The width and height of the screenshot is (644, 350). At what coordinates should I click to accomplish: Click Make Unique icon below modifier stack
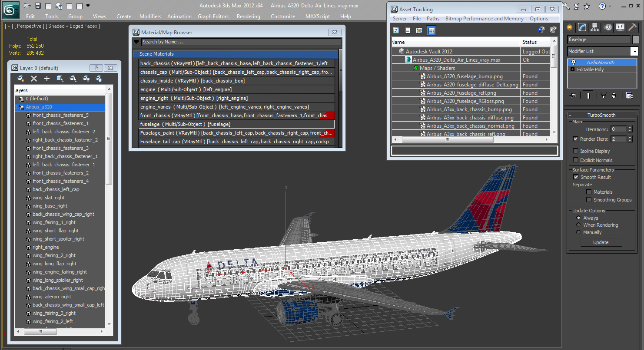point(603,95)
